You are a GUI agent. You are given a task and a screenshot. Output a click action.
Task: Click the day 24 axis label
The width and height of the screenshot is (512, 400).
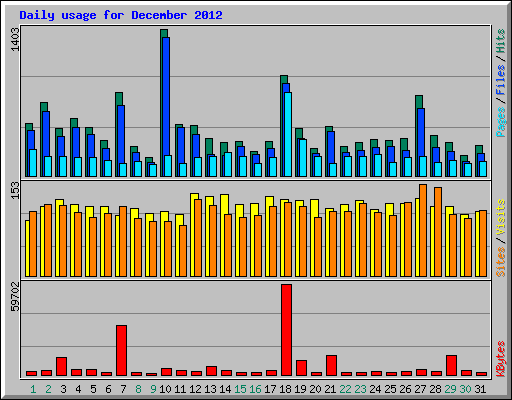click(x=375, y=389)
